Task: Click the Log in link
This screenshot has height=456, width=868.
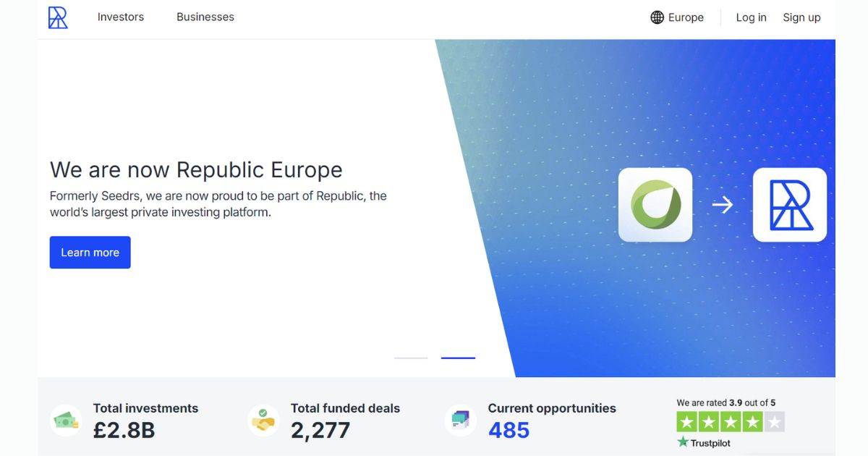Action: click(x=751, y=17)
